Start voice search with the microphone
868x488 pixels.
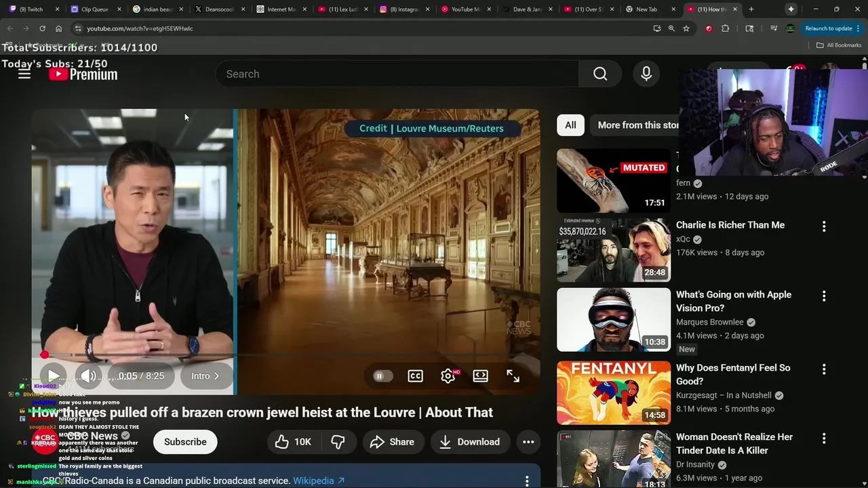pos(646,74)
